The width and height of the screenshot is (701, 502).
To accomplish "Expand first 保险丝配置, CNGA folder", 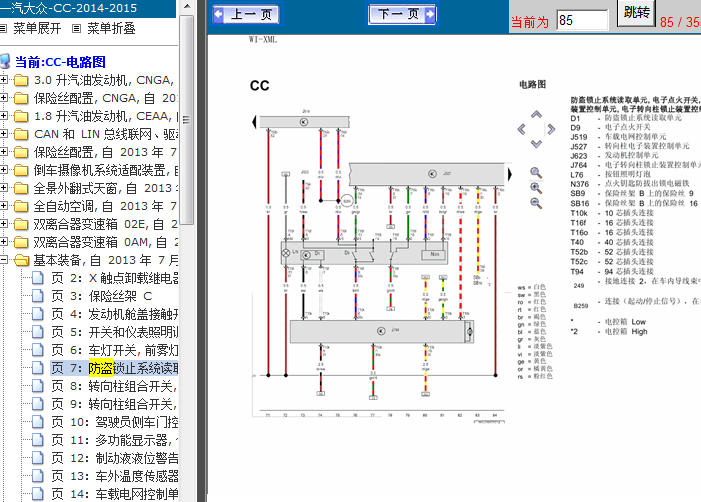I will [4, 98].
